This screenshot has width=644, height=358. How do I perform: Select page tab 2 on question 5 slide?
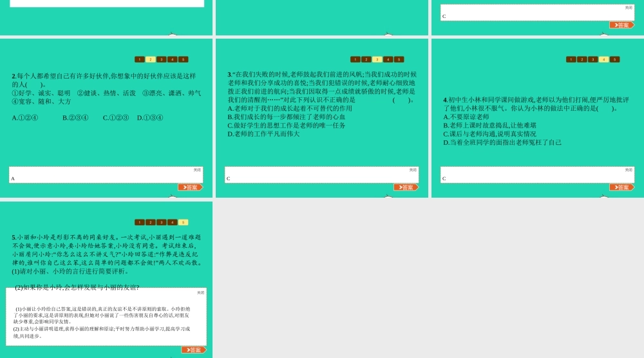click(150, 223)
